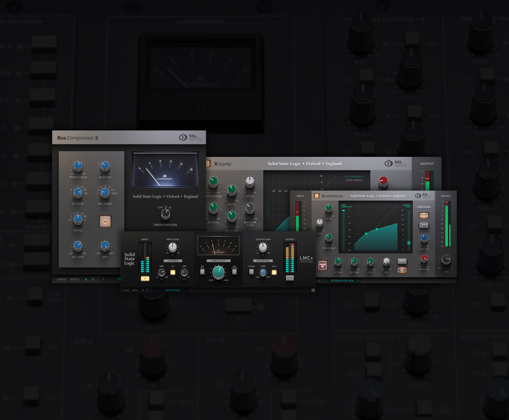Click the X-valvecomp power bypass icon
Image resolution: width=509 pixels, height=420 pixels.
pyautogui.click(x=317, y=196)
